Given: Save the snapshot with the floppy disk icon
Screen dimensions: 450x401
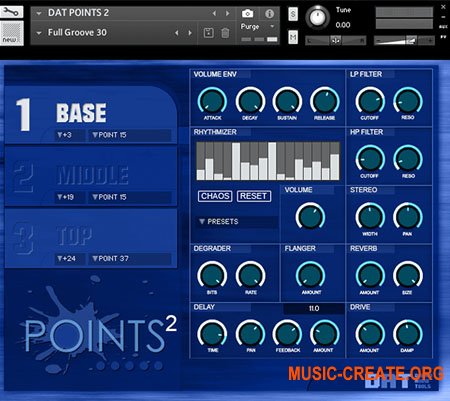Looking at the screenshot, I should point(209,33).
